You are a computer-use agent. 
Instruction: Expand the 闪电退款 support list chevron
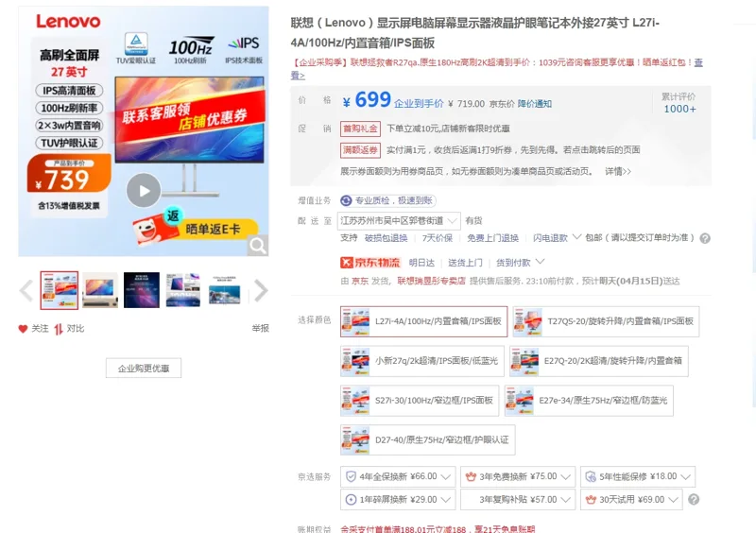(576, 237)
